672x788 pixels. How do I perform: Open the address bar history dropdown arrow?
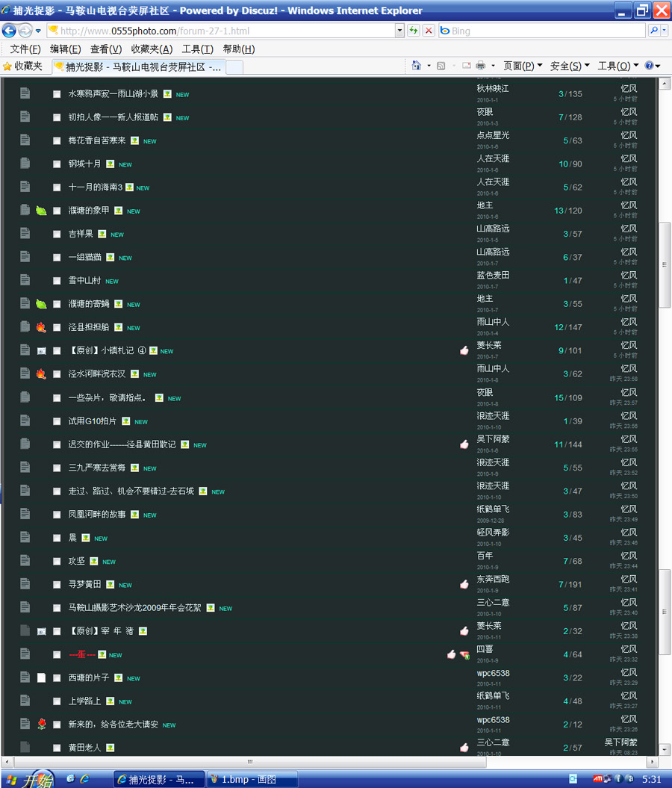399,31
